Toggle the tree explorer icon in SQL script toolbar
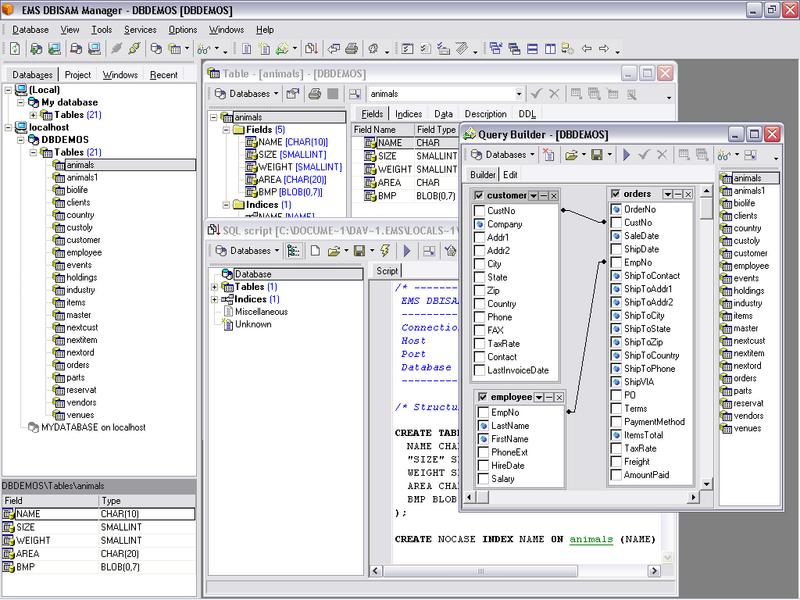The width and height of the screenshot is (800, 600). pos(293,251)
